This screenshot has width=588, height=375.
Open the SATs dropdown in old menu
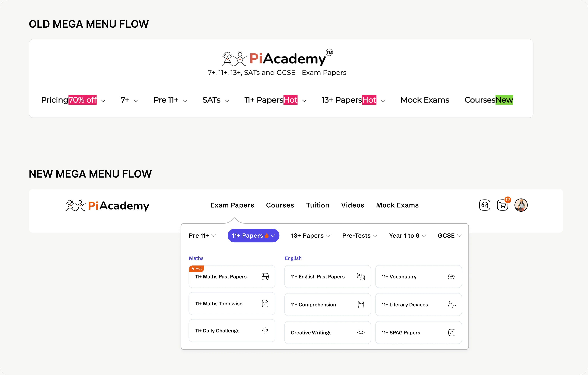click(x=216, y=100)
